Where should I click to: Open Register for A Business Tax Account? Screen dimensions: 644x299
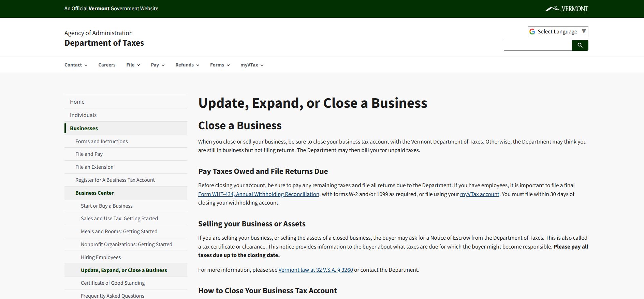point(126,180)
